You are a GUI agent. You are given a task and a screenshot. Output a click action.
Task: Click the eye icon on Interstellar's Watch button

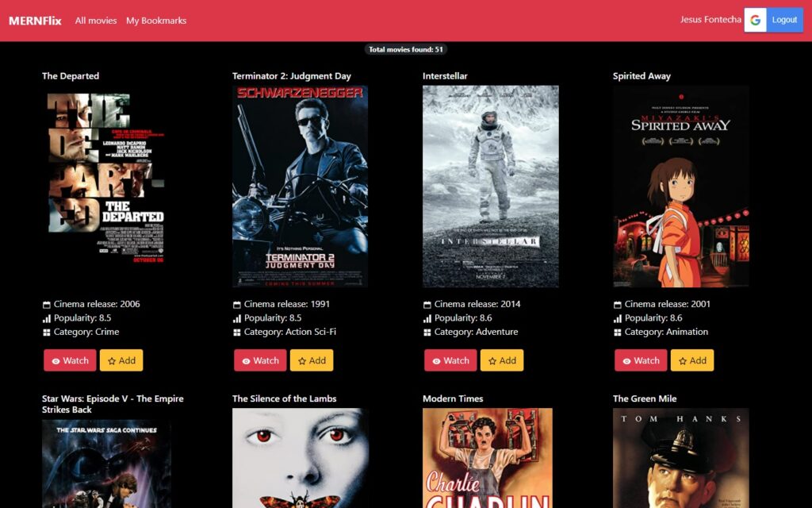437,361
